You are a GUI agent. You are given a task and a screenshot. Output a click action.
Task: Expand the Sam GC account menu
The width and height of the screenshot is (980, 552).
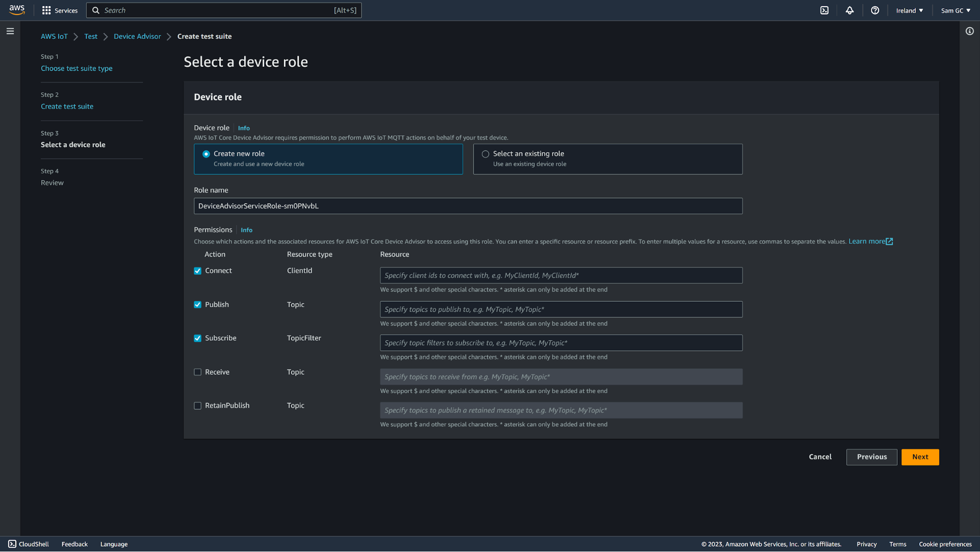955,10
